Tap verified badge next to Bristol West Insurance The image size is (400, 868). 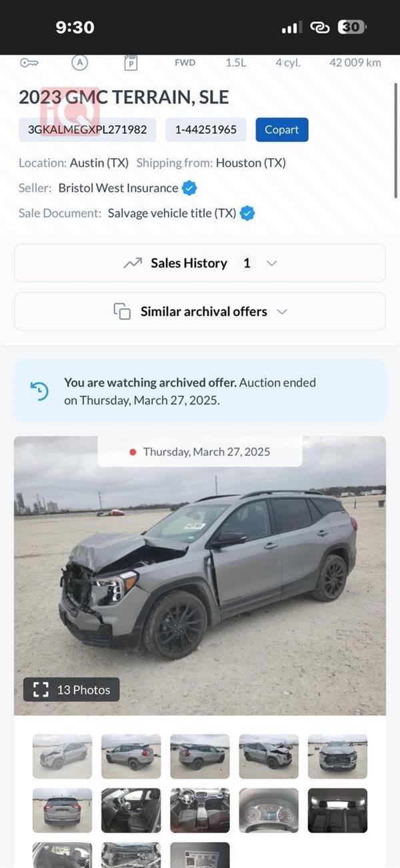coord(189,188)
